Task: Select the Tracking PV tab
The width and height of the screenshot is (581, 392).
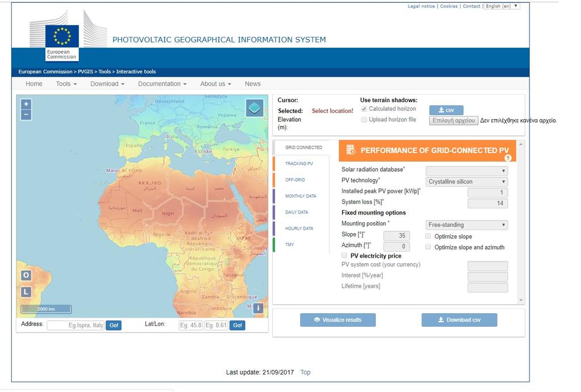Action: pos(299,163)
